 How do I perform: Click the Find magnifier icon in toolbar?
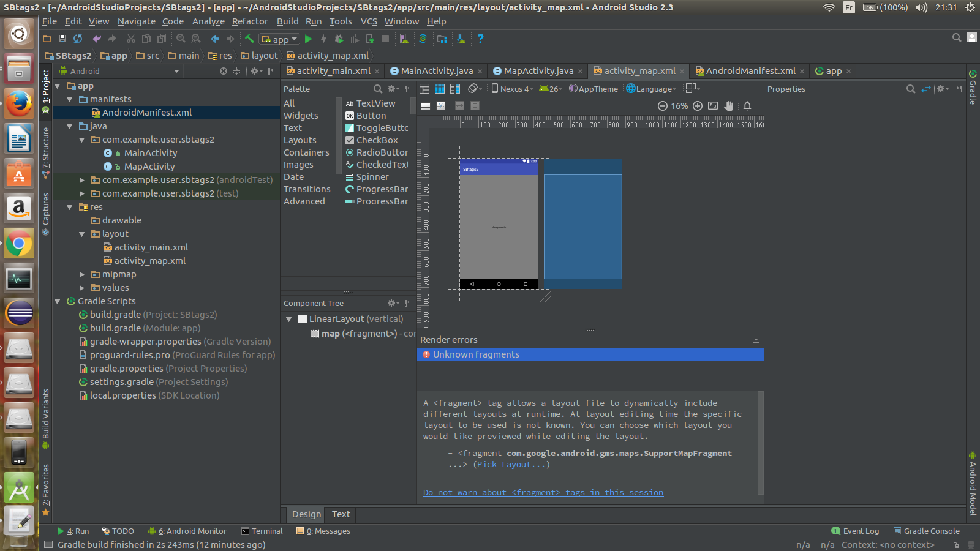pyautogui.click(x=181, y=39)
